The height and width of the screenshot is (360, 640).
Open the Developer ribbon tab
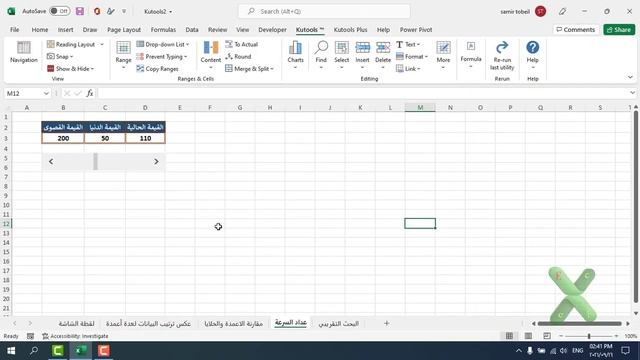(x=272, y=29)
